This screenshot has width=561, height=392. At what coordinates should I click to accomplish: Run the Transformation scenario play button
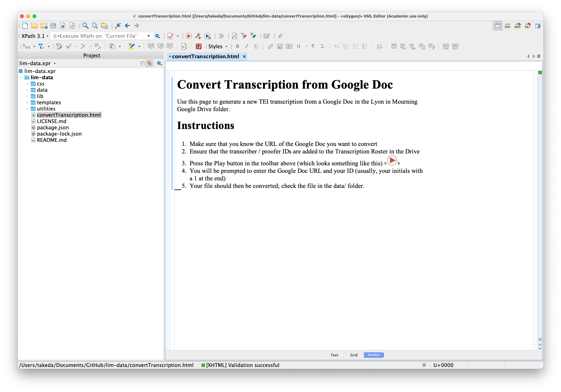[189, 36]
